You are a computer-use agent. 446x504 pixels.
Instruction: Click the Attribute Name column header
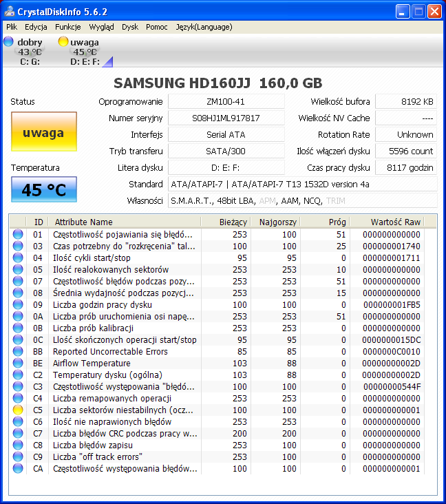[125, 222]
